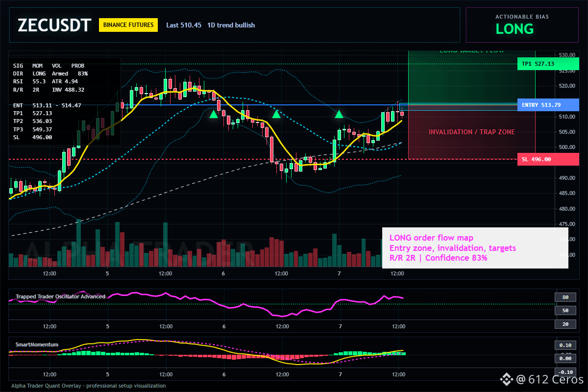Click the 490.00 price axis label
The width and height of the screenshot is (588, 392).
(x=566, y=178)
